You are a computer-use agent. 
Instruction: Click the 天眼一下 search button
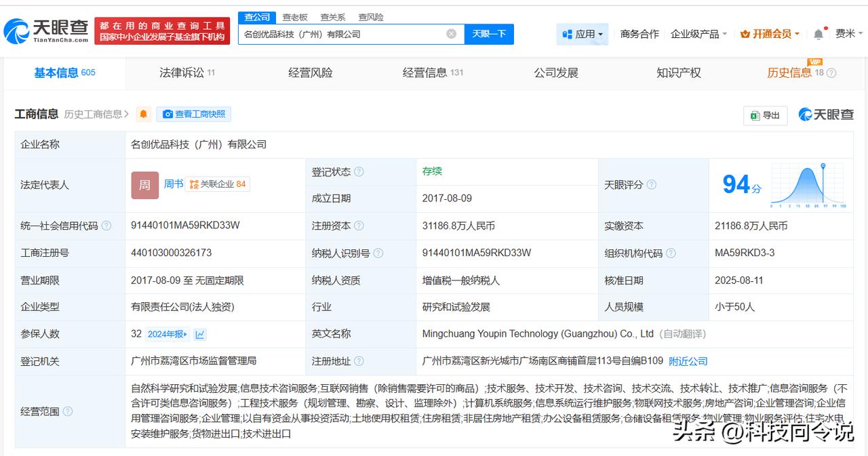pyautogui.click(x=489, y=34)
